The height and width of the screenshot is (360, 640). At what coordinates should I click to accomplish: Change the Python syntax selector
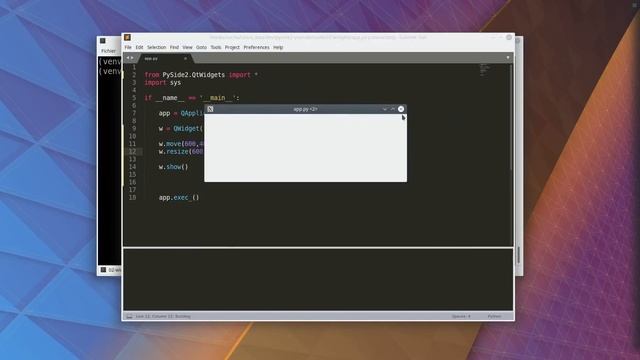pos(494,316)
